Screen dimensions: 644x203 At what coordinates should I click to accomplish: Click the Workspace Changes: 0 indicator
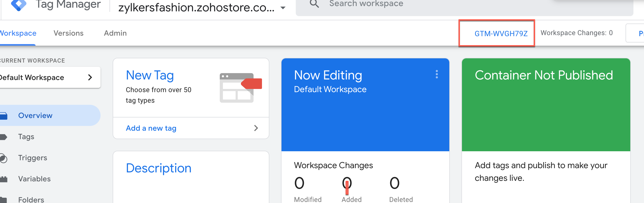coord(577,33)
